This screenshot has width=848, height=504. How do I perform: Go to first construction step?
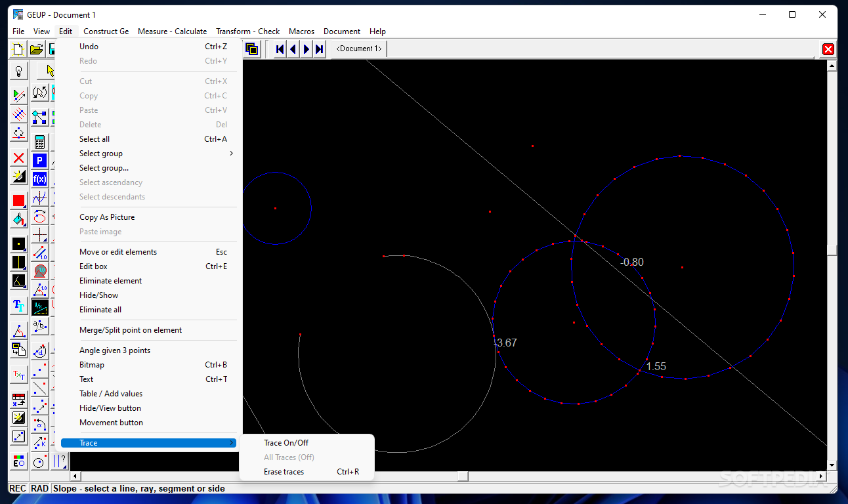[280, 49]
